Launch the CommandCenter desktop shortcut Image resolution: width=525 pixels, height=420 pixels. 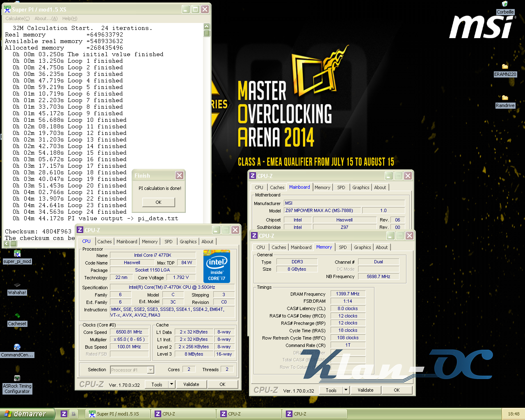[17, 347]
